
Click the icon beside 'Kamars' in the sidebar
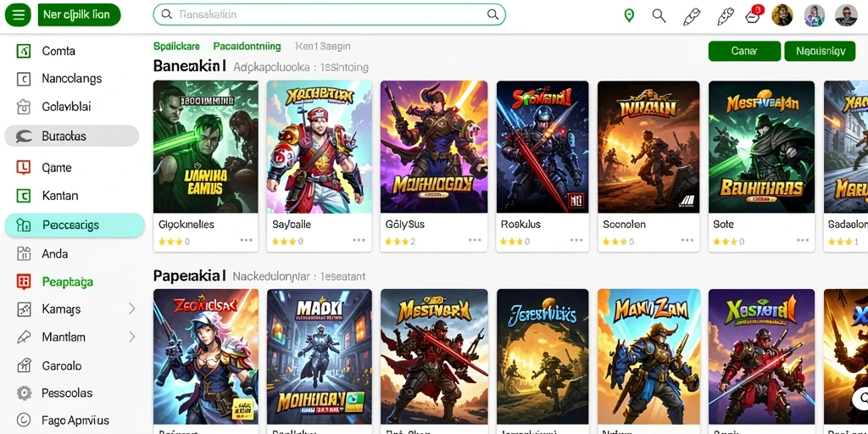click(23, 309)
